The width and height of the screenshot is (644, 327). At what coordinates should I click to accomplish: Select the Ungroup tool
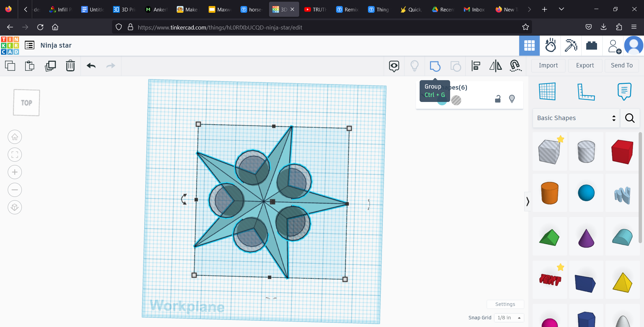pos(455,66)
